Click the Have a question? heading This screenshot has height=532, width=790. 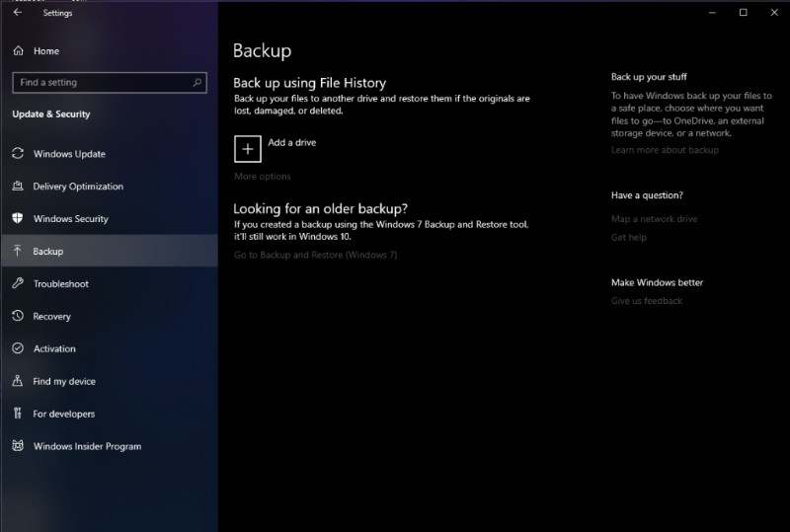click(x=647, y=195)
